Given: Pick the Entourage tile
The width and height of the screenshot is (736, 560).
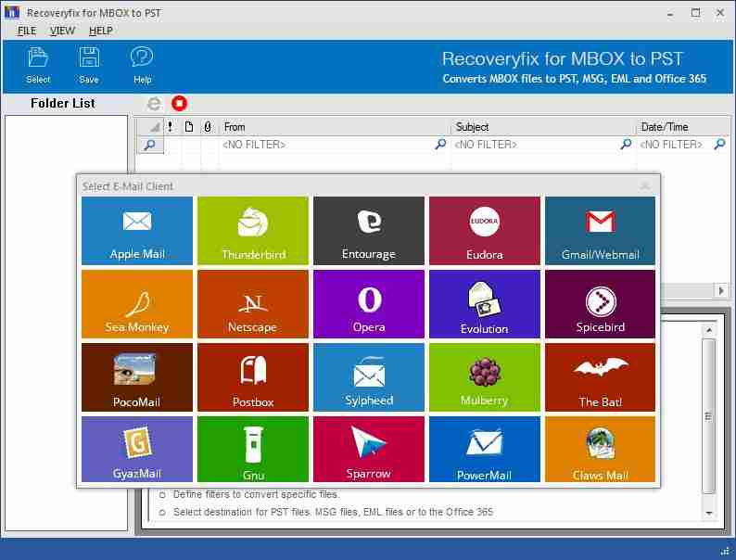Looking at the screenshot, I should [369, 231].
